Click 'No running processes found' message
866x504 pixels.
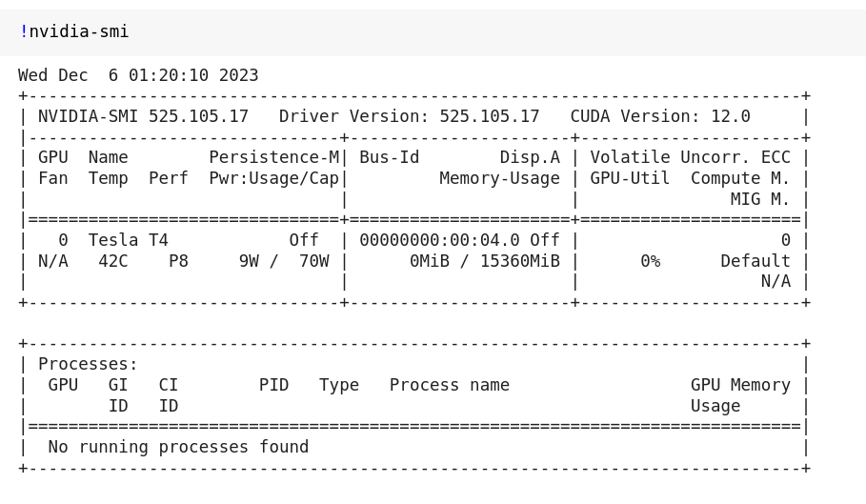point(178,447)
